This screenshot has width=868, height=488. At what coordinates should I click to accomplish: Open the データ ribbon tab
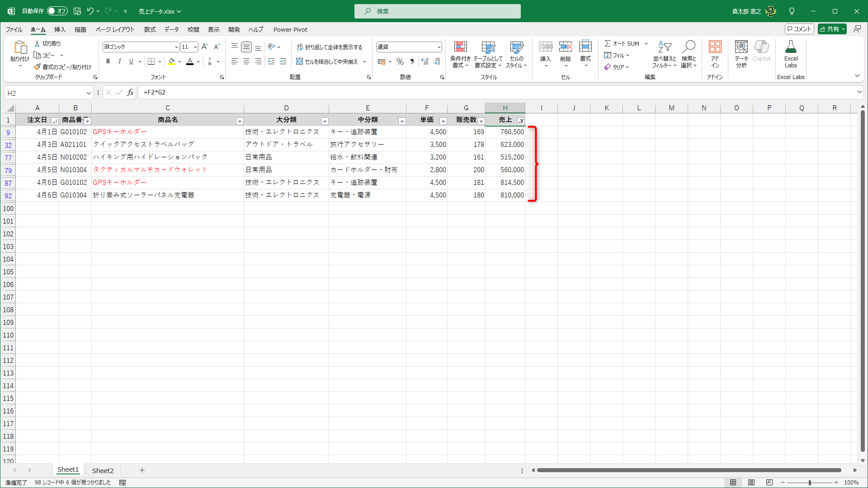(x=171, y=29)
